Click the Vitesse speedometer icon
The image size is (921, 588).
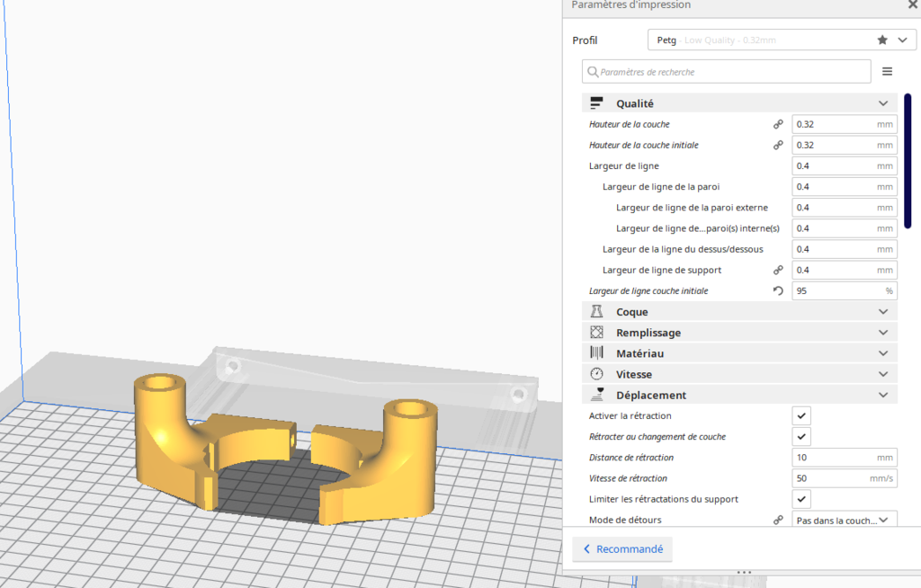(x=595, y=373)
